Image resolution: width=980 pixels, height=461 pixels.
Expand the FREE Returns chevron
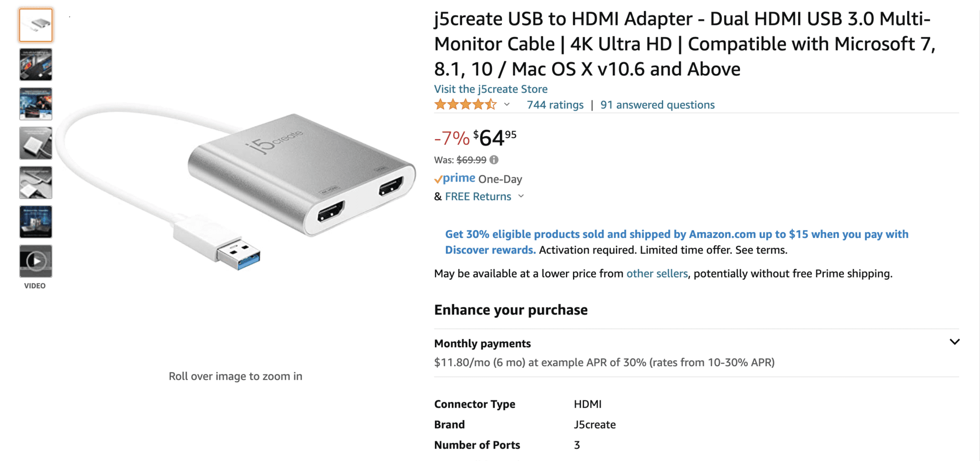pyautogui.click(x=521, y=196)
